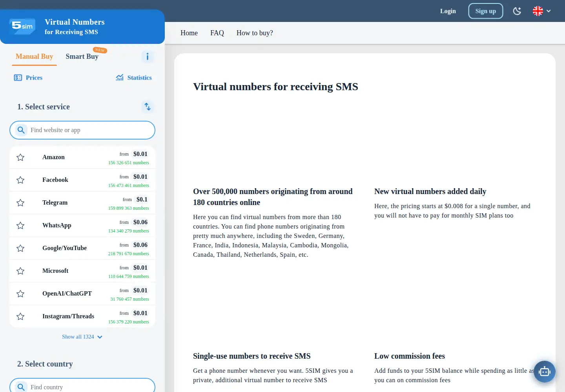Select the Facebook service name
Image resolution: width=565 pixels, height=392 pixels.
[55, 180]
